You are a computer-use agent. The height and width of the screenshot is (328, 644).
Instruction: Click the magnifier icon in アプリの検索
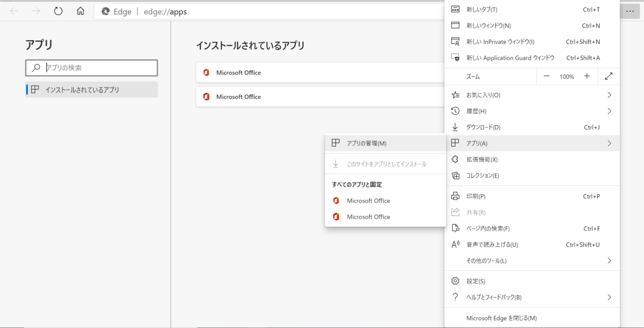point(36,68)
